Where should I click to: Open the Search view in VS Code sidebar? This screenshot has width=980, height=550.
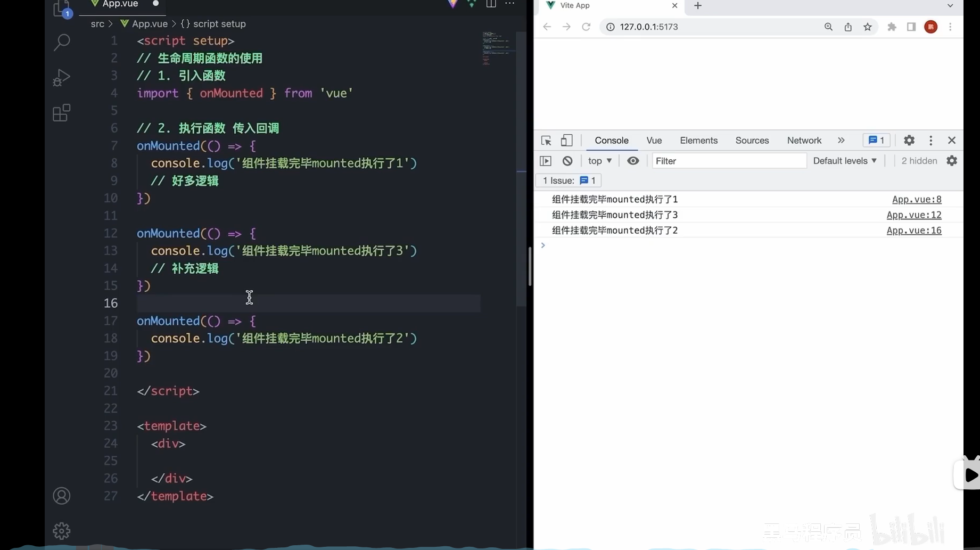[x=62, y=42]
